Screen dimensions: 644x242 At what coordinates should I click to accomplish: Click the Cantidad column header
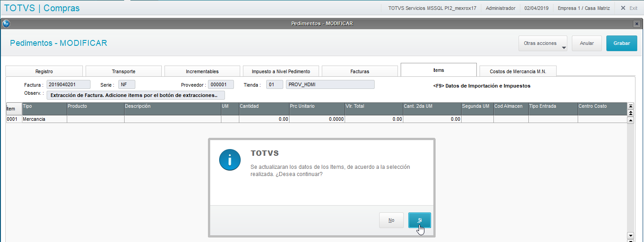click(x=264, y=109)
